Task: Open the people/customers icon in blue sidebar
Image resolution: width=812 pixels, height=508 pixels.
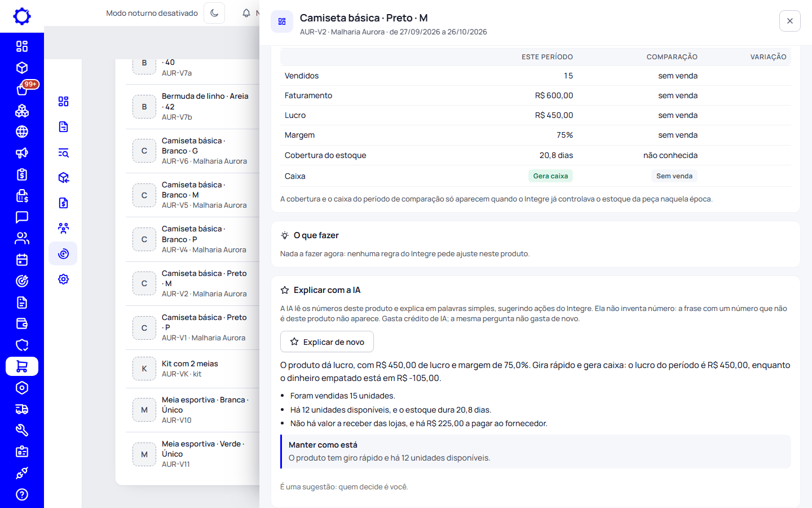Action: pyautogui.click(x=22, y=238)
